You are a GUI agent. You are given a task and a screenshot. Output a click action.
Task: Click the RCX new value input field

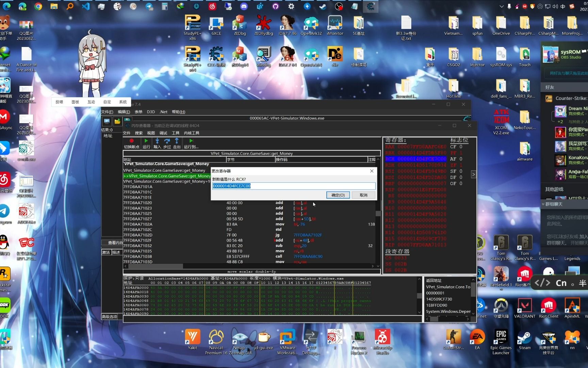(294, 186)
